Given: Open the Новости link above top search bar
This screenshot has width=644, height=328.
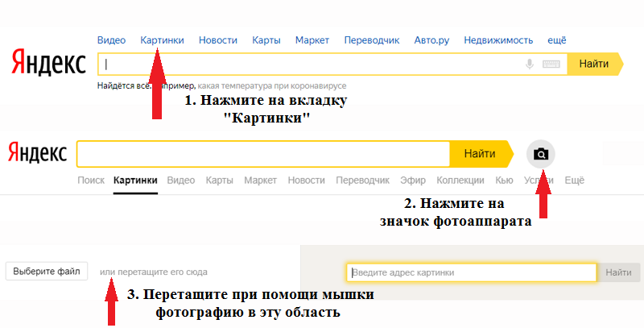Looking at the screenshot, I should point(218,40).
